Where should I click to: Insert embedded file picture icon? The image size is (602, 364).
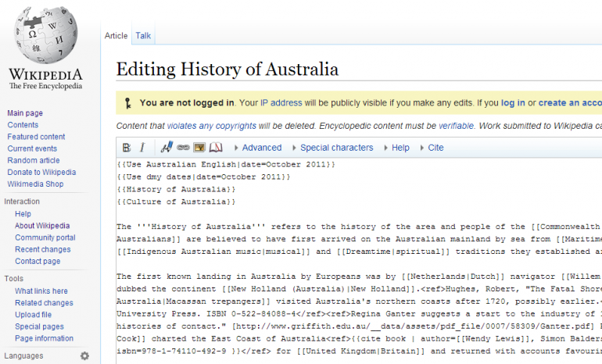pos(199,148)
